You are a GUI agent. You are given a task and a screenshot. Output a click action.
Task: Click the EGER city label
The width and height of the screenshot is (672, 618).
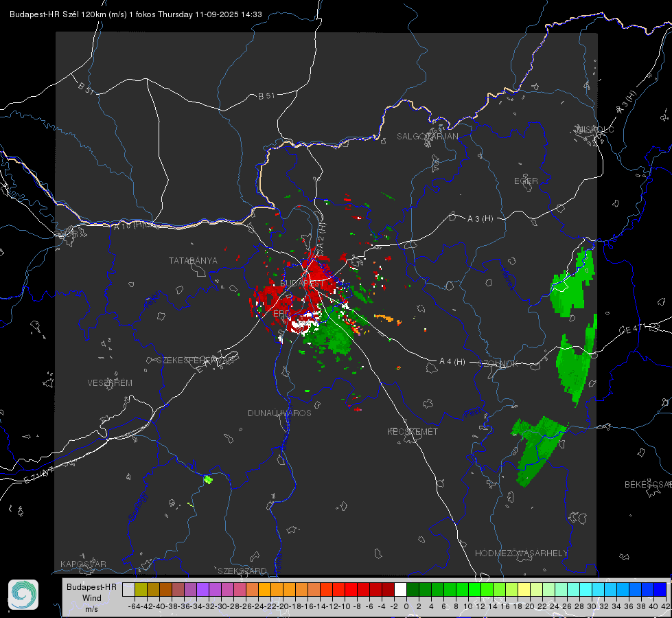pos(526,181)
